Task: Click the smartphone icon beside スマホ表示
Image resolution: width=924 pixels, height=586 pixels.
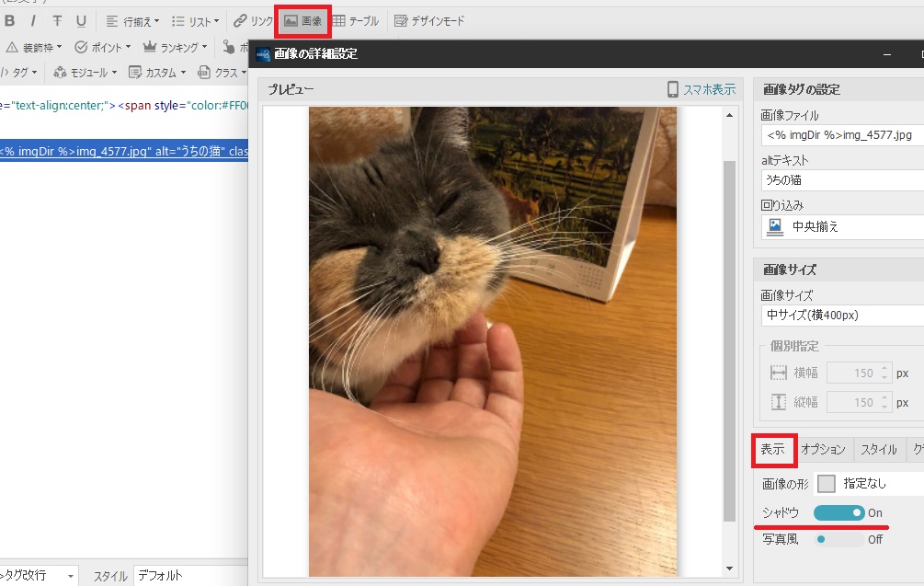Action: coord(672,89)
